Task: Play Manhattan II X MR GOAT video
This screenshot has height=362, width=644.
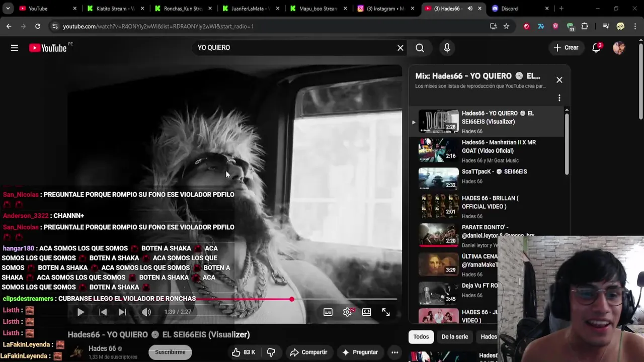Action: (487, 151)
